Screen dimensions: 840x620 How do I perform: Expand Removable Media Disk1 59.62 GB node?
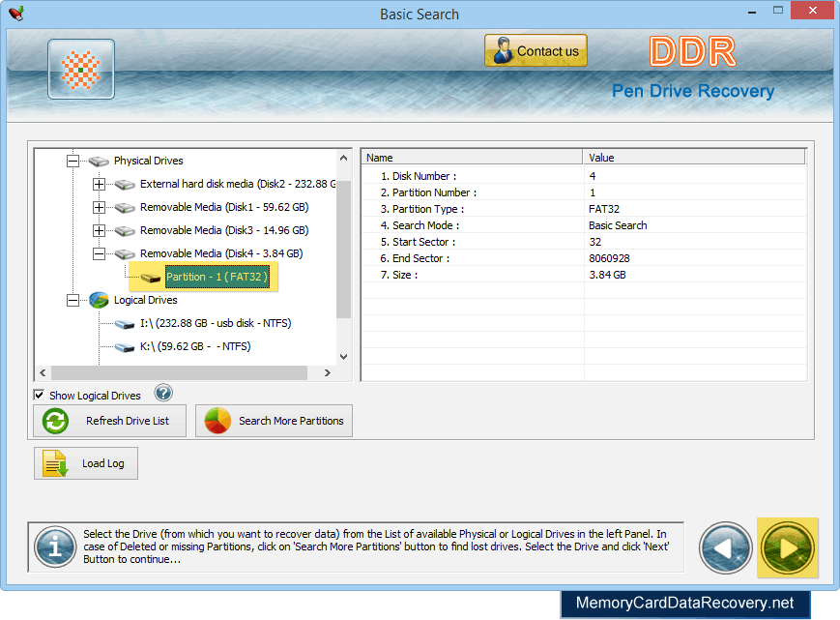pos(99,207)
